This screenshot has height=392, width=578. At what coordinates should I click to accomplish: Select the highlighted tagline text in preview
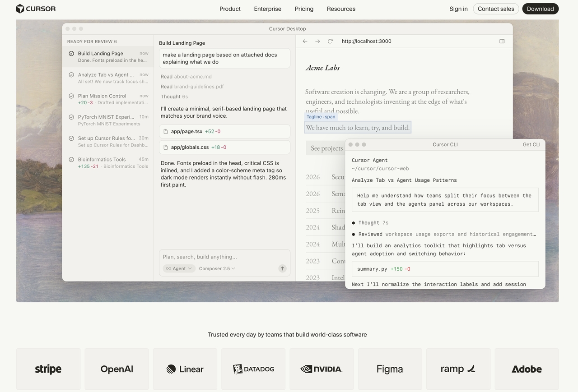coord(358,128)
